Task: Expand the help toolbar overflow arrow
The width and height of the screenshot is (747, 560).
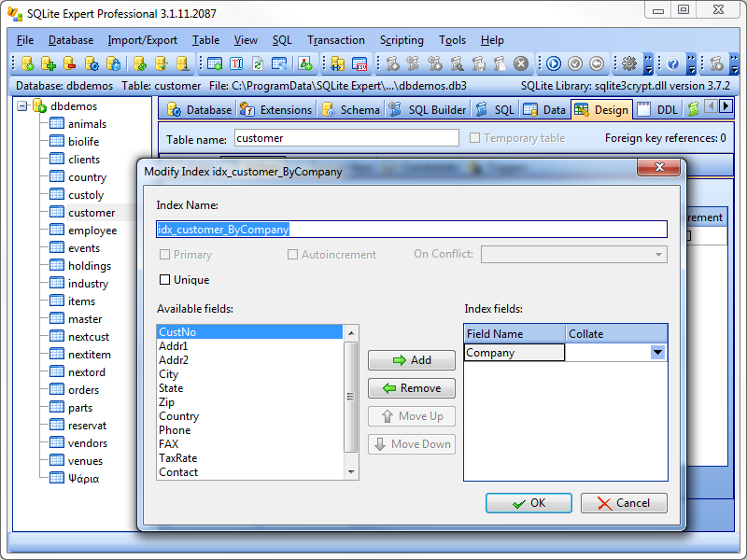Action: (692, 63)
